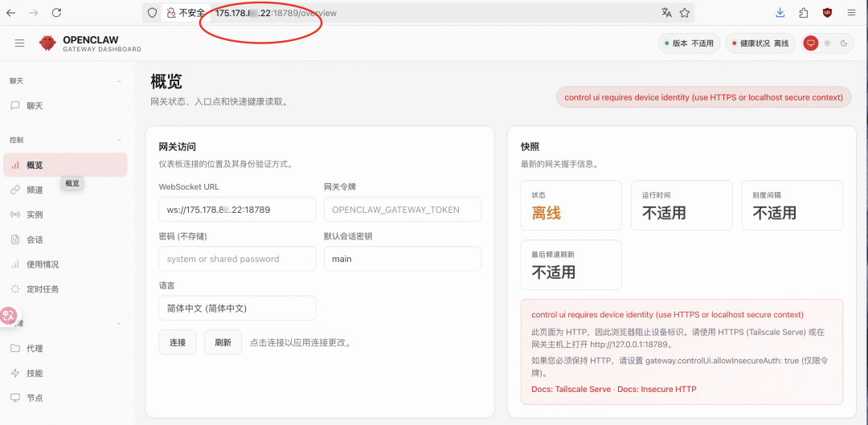Select the system theme monitor icon
868x425 pixels.
click(811, 43)
